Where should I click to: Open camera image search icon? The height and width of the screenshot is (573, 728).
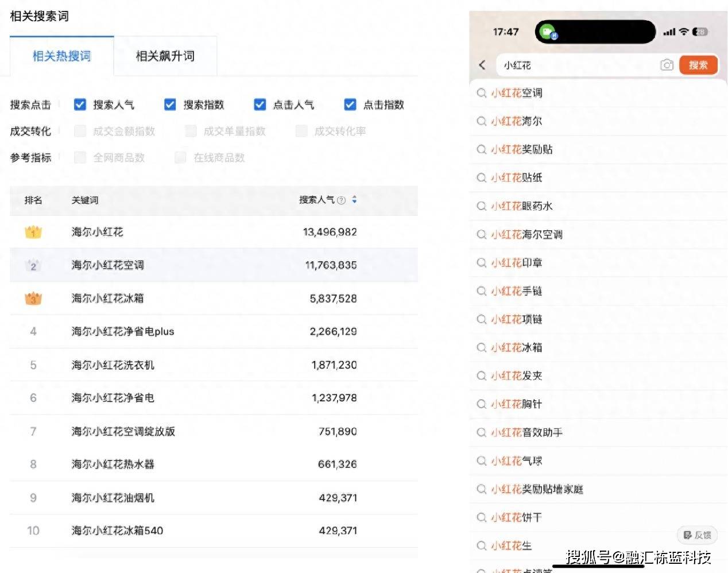667,65
